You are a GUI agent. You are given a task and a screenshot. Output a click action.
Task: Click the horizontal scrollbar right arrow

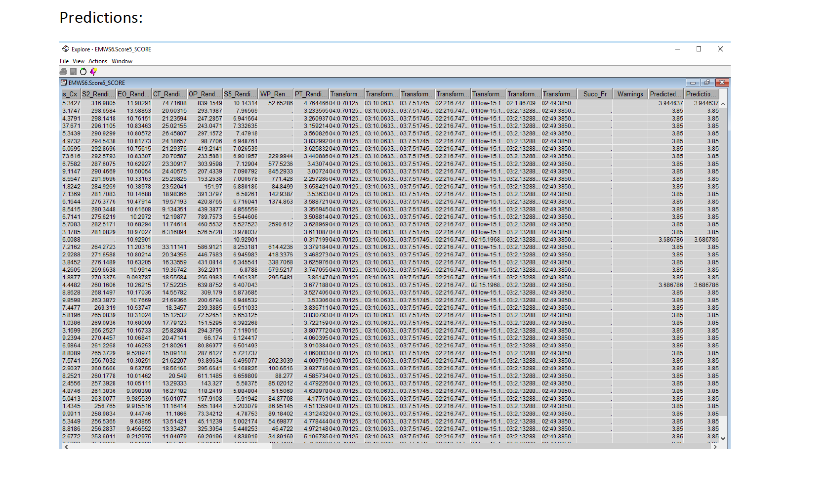coord(715,447)
